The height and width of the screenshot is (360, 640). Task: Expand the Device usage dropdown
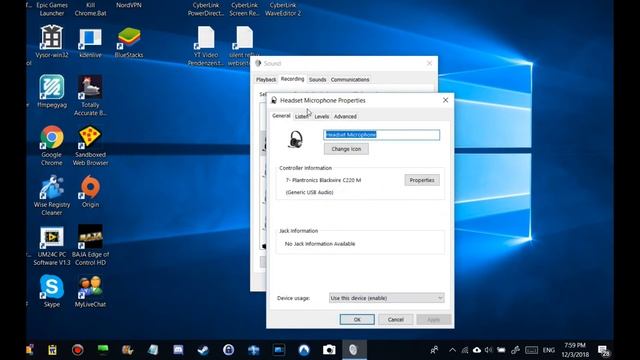click(387, 298)
